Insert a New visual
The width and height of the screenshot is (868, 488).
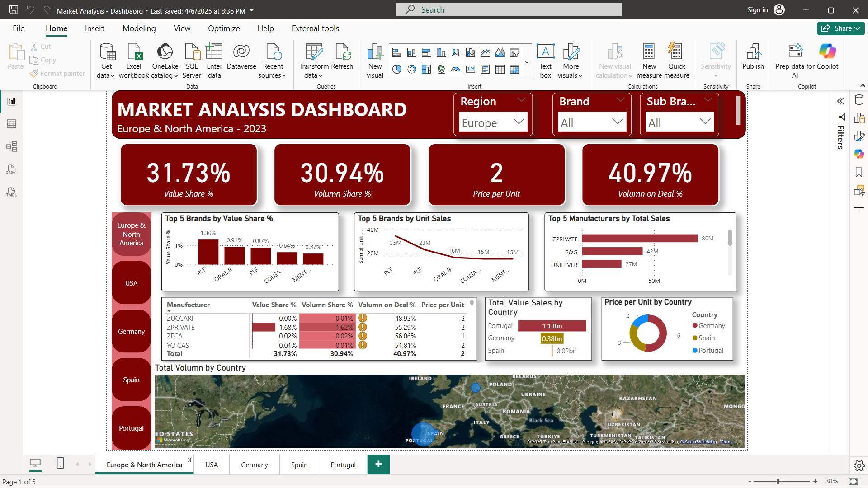point(375,61)
